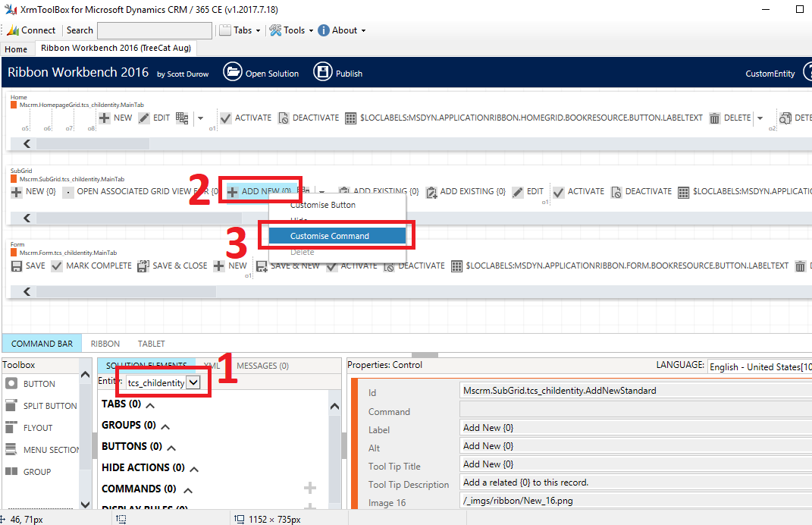Collapse the BUTTONS (0) section

click(x=171, y=448)
